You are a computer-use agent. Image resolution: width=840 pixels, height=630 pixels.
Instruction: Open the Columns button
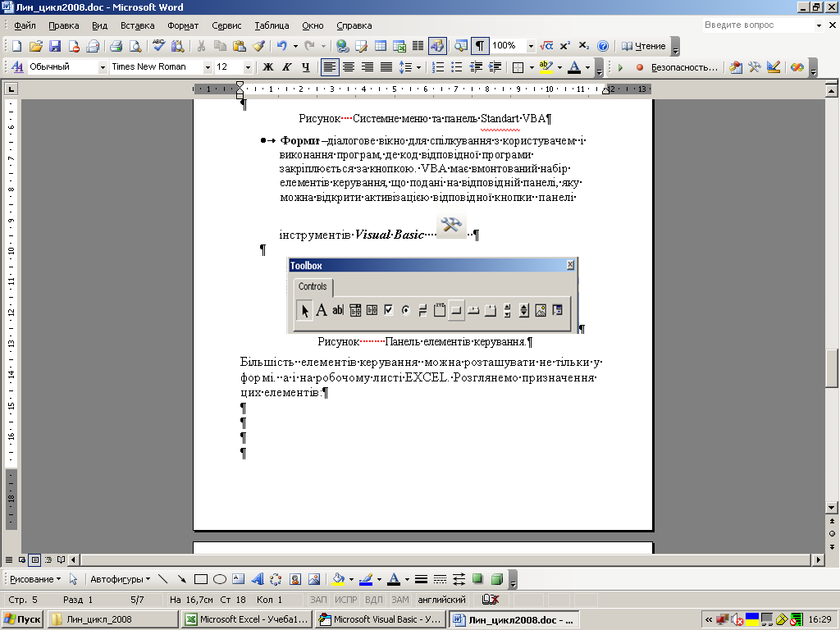coord(418,46)
